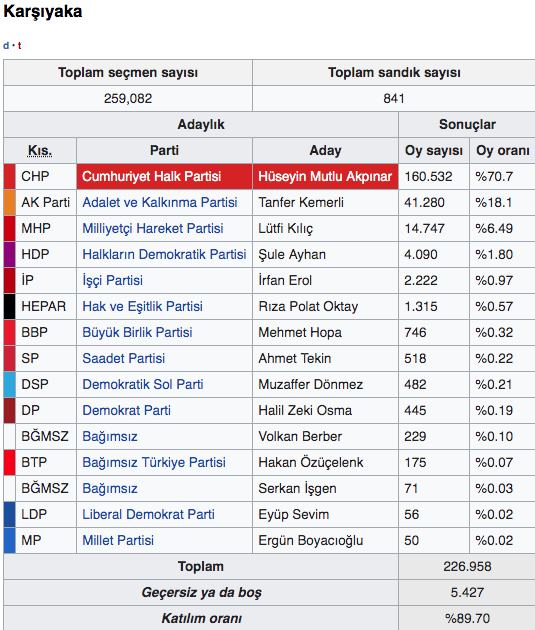
Task: Select total votes value 226.958
Action: tap(467, 567)
